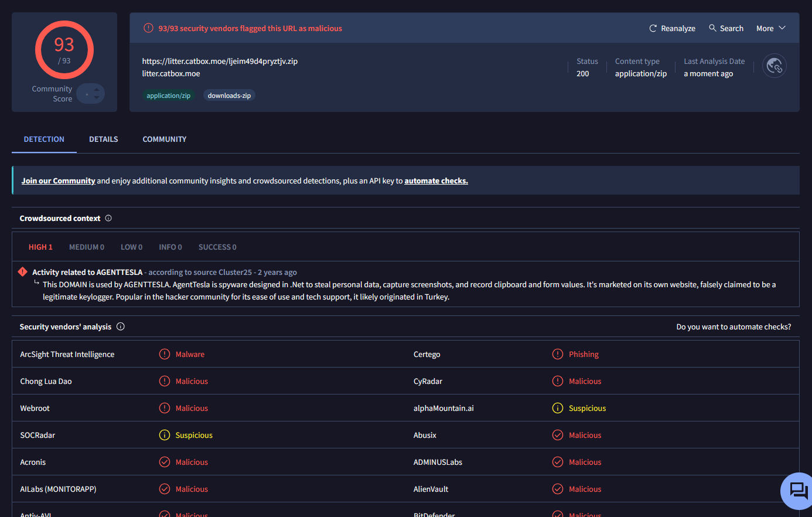This screenshot has width=812, height=517.
Task: Upvote using the Community Score up arrow
Action: pos(97,89)
